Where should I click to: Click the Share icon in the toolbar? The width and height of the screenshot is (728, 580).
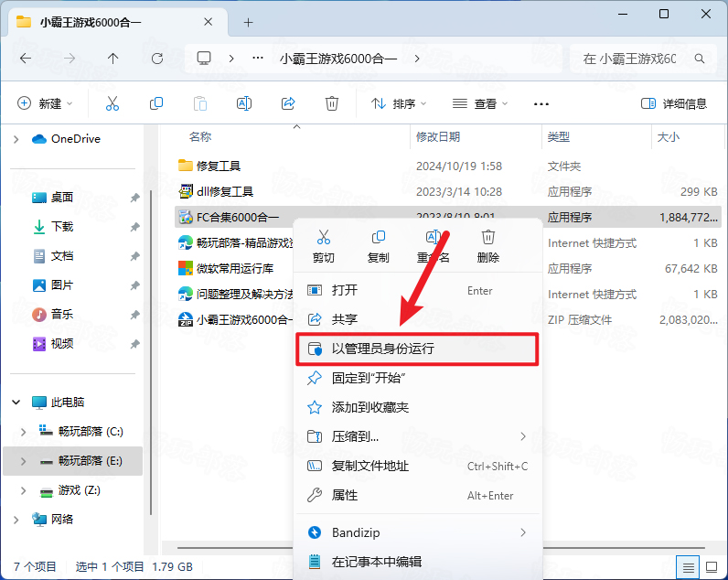pos(288,103)
